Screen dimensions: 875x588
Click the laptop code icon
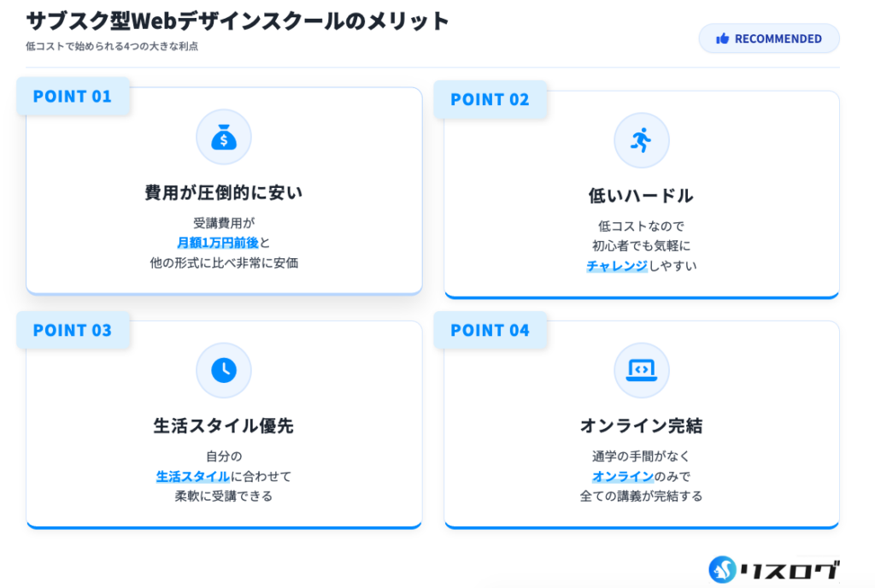641,369
